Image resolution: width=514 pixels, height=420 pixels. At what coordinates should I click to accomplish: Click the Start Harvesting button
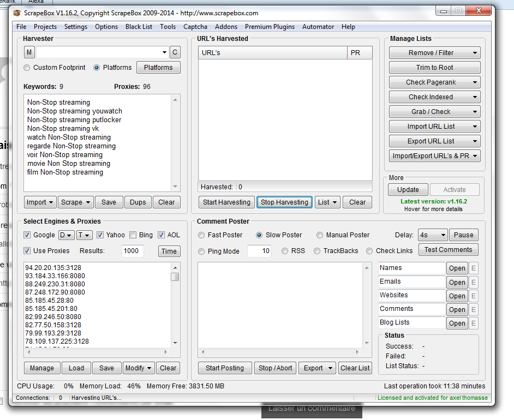(x=226, y=202)
